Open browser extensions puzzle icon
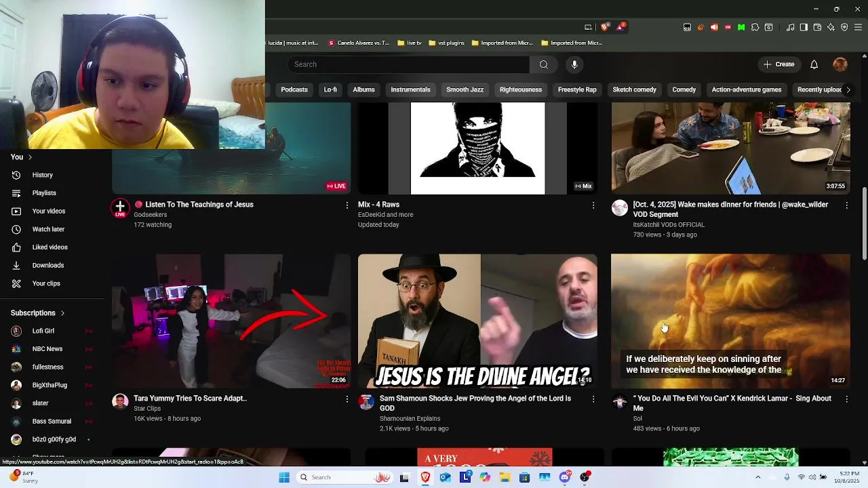Image resolution: width=868 pixels, height=488 pixels. click(x=755, y=27)
